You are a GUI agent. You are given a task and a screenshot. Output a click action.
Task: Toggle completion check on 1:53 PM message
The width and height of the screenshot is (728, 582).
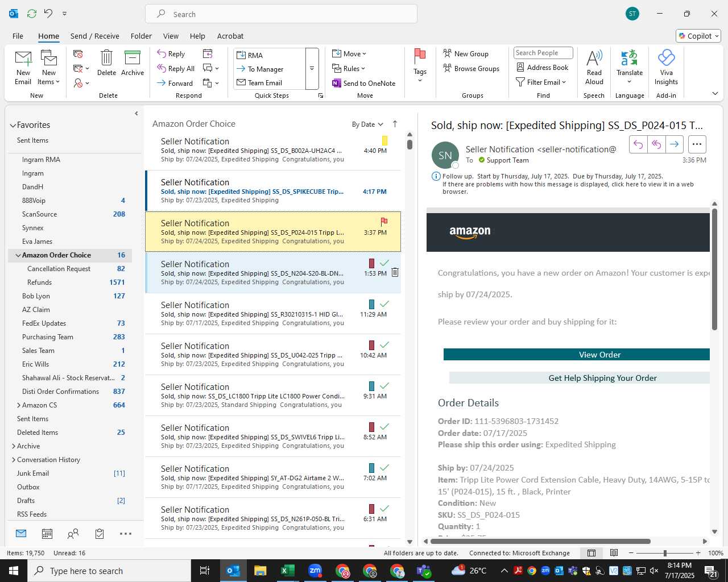coord(384,263)
